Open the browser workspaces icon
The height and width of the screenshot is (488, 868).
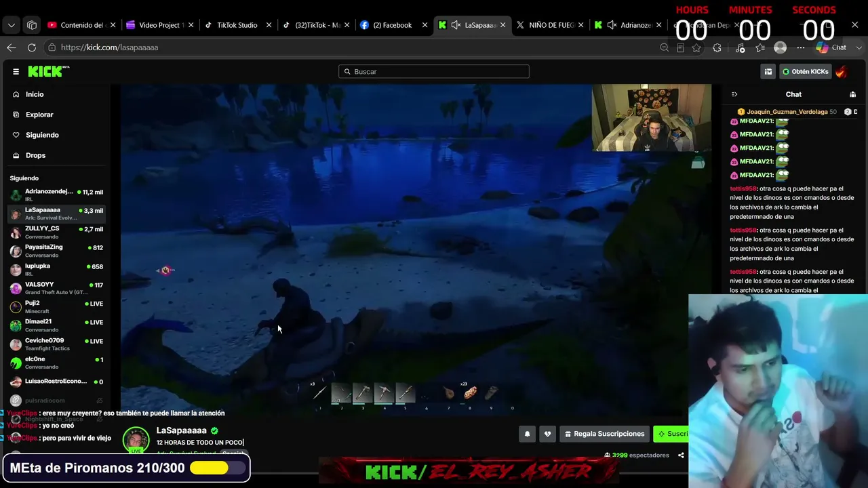pyautogui.click(x=32, y=25)
